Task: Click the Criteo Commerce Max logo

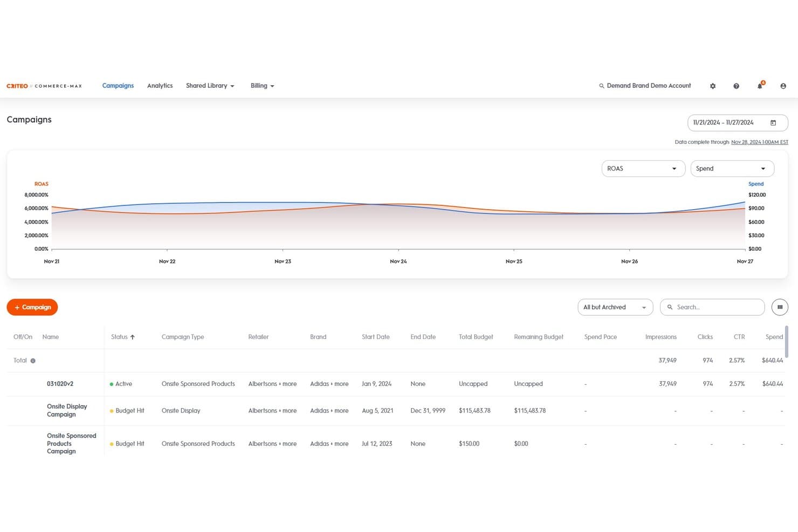Action: [44, 86]
